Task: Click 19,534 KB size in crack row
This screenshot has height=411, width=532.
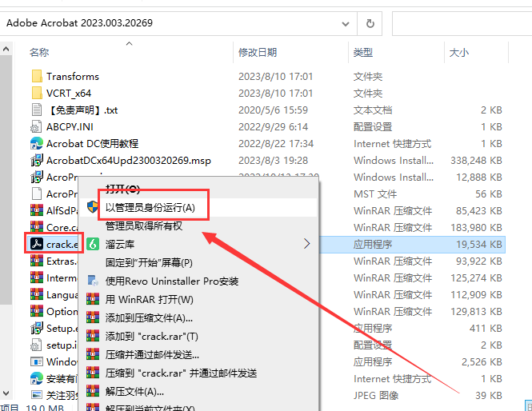Action: (x=478, y=244)
